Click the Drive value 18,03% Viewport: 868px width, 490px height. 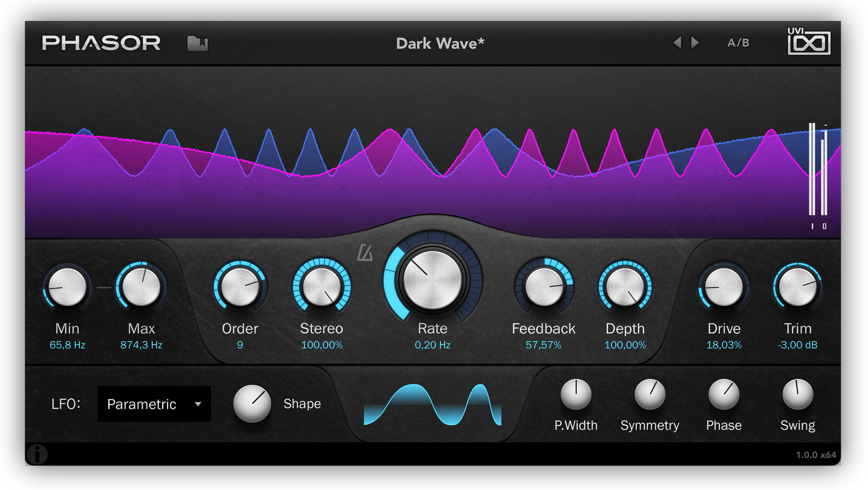724,345
